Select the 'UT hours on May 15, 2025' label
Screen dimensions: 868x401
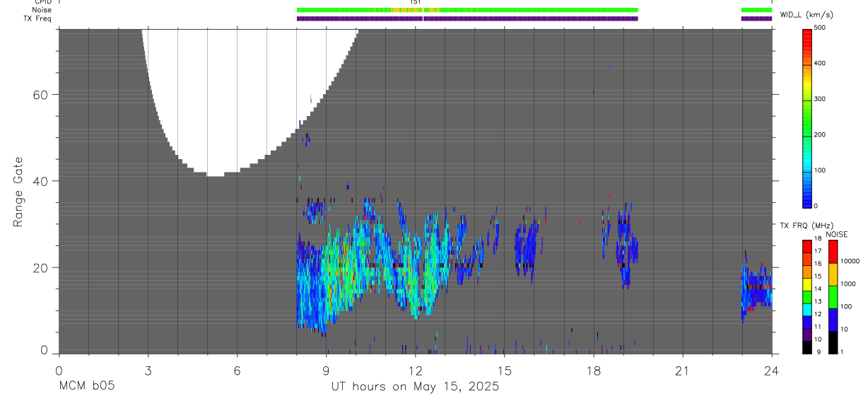click(x=416, y=386)
